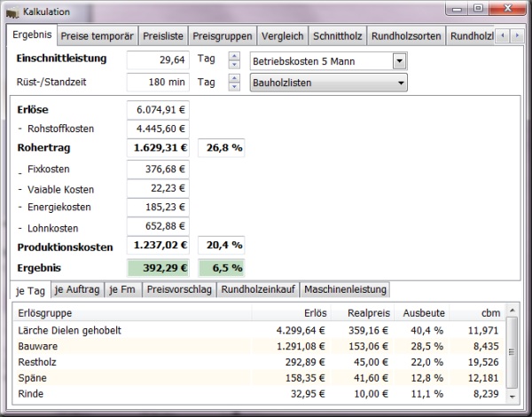Open the Preisliste tab
Image resolution: width=532 pixels, height=417 pixels.
(x=163, y=36)
